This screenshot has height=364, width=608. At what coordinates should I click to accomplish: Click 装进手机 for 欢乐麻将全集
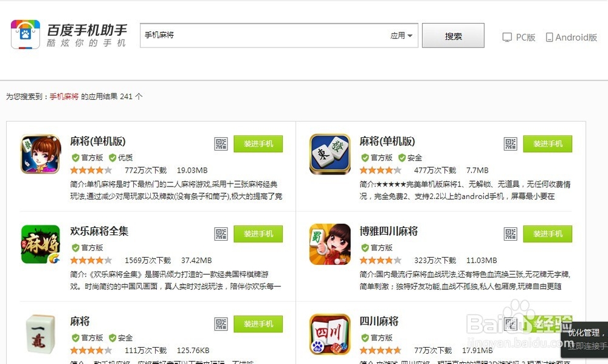pos(258,234)
